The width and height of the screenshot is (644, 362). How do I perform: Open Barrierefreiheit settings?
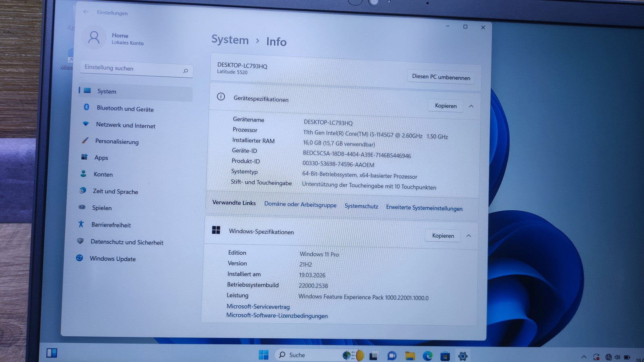(x=111, y=225)
